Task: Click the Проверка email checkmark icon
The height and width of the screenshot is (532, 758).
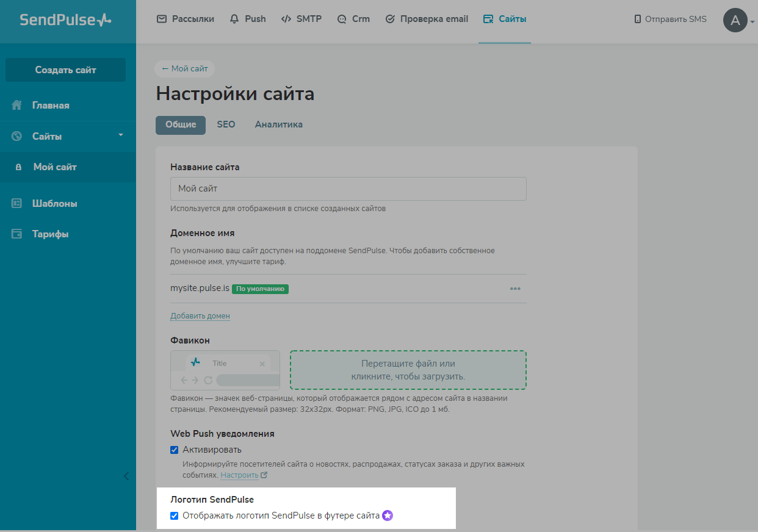Action: pyautogui.click(x=389, y=18)
